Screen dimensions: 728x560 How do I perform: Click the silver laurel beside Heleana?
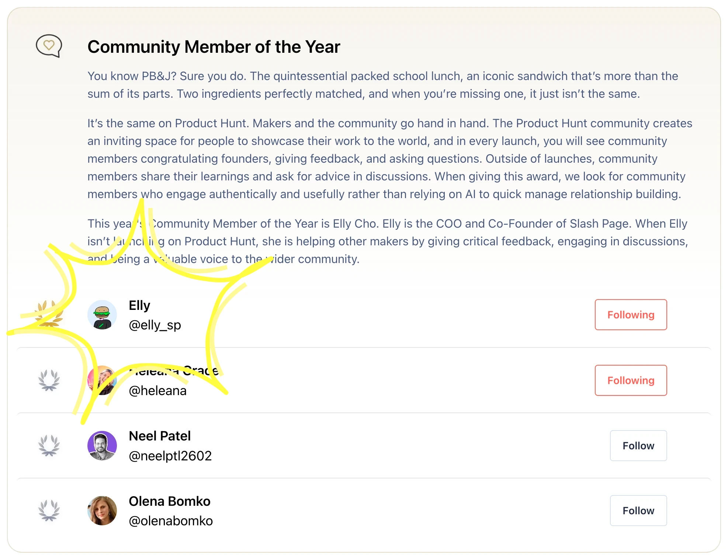click(49, 380)
